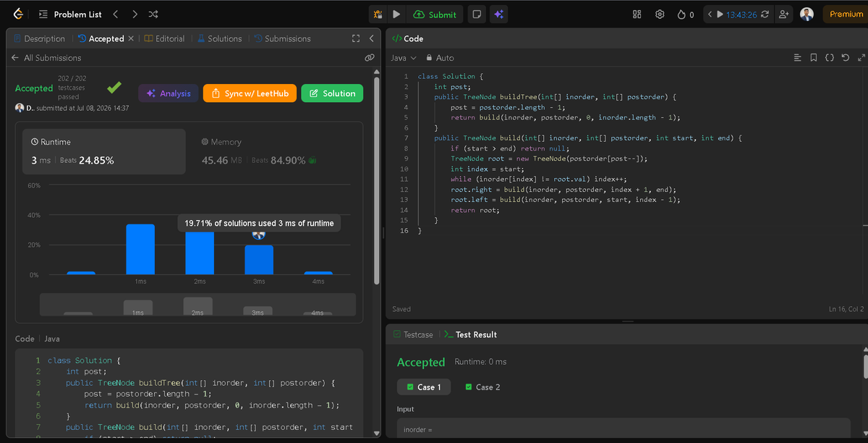Open the Submissions tab
868x443 pixels.
click(282, 38)
